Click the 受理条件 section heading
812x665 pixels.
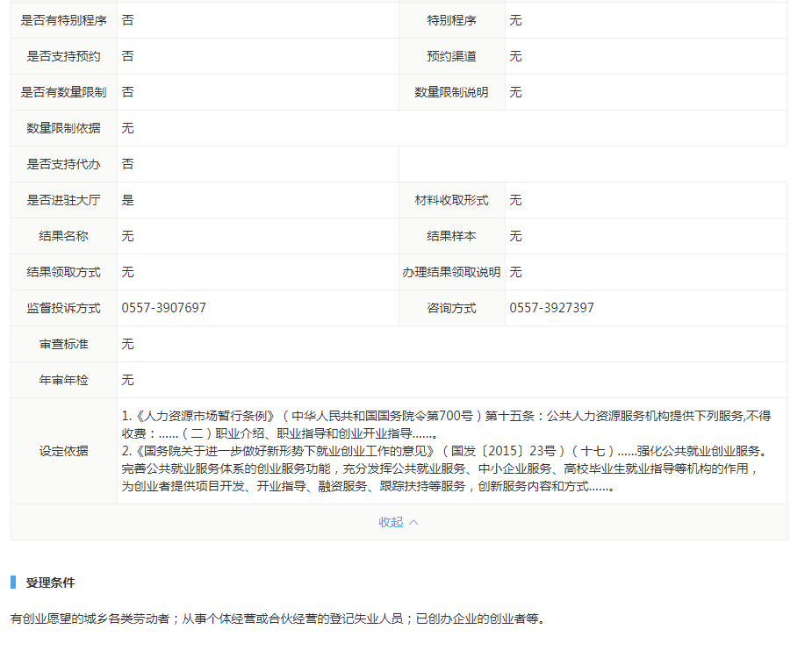pos(50,583)
